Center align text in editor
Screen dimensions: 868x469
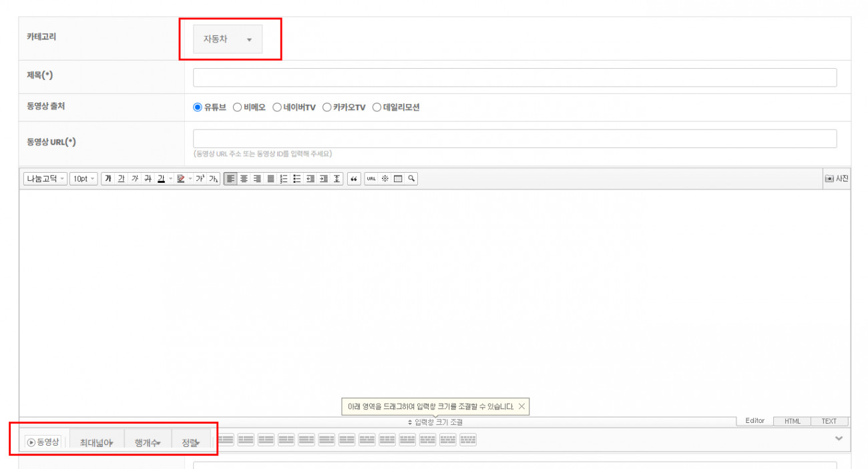(244, 179)
